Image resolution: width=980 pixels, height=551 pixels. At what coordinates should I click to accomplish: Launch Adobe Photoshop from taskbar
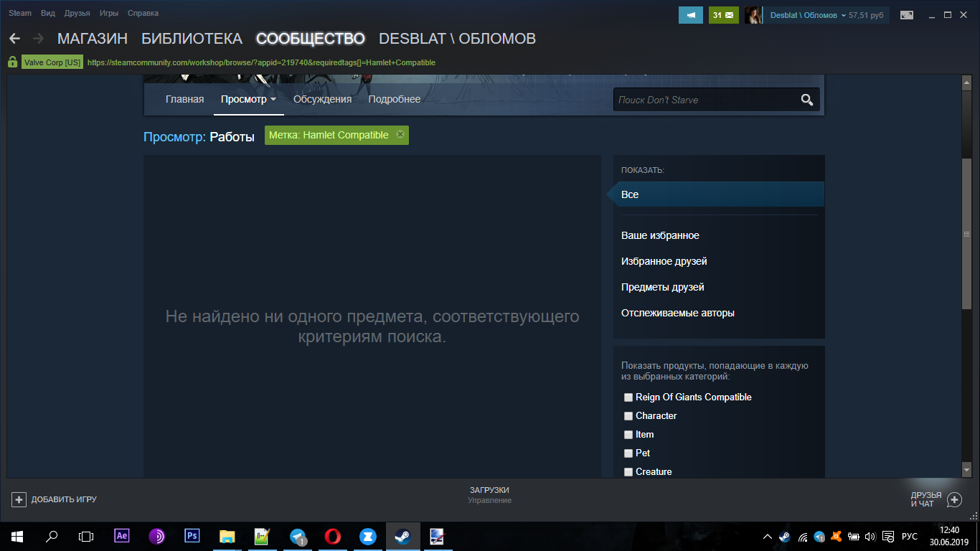(x=192, y=536)
